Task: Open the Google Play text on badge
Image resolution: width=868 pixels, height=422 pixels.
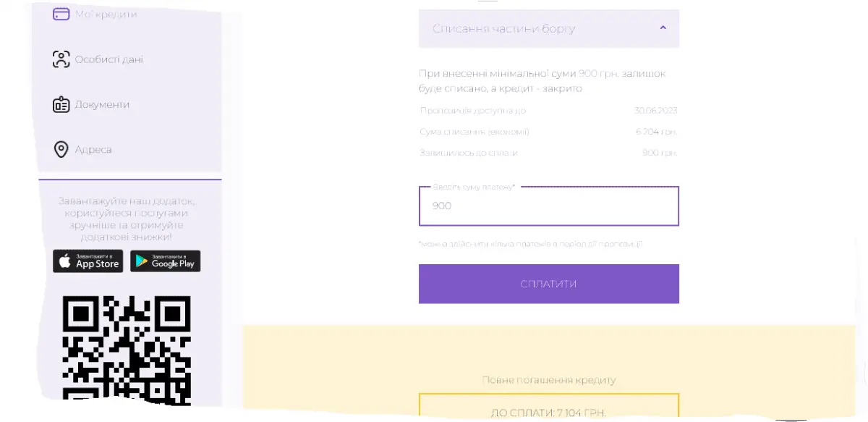Action: [173, 263]
